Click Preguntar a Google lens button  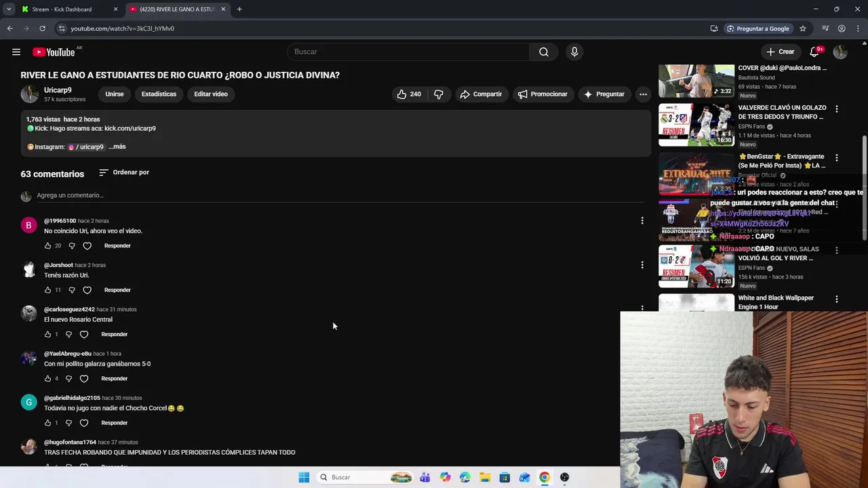coord(757,28)
